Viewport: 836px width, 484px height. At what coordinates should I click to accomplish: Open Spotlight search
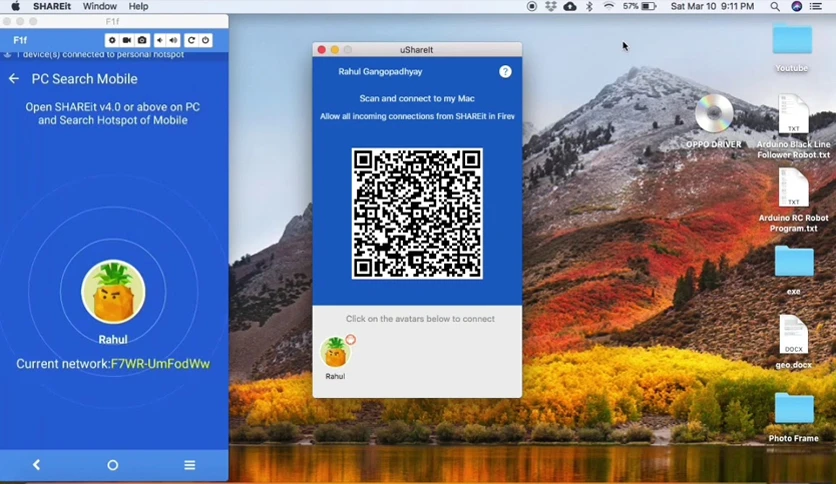click(x=775, y=6)
